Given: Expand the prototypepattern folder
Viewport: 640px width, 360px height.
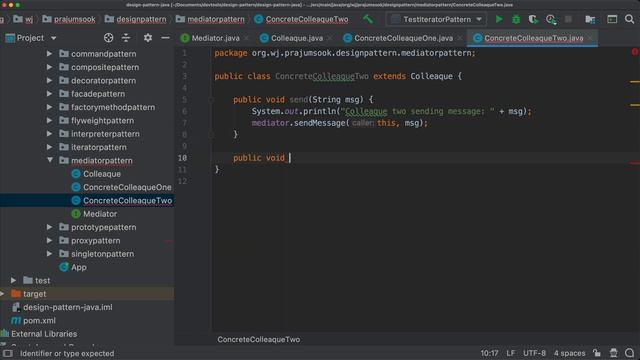Looking at the screenshot, I should point(49,227).
